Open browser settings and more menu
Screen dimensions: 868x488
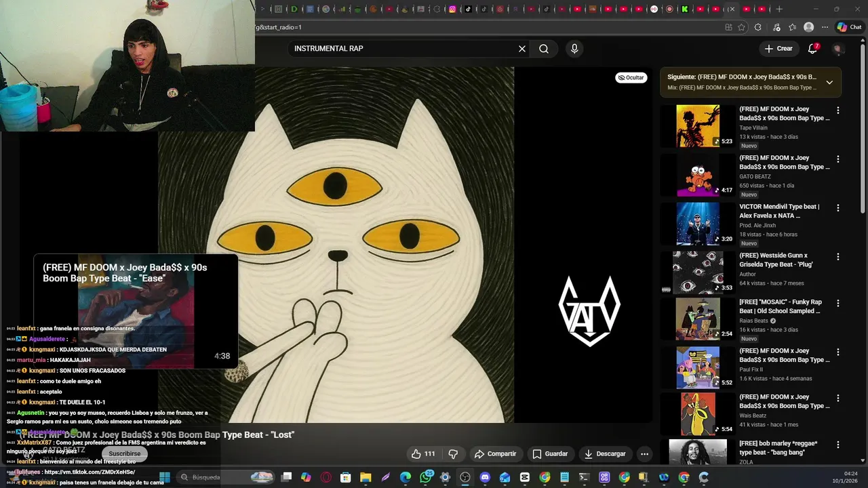coord(825,27)
